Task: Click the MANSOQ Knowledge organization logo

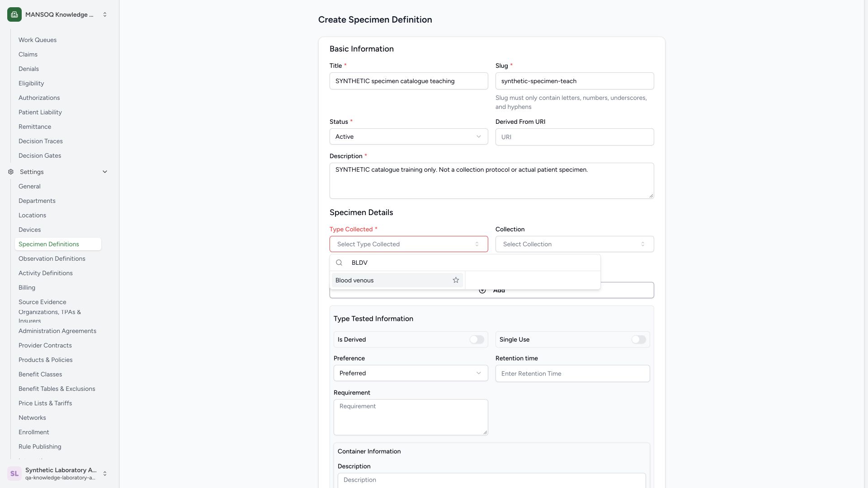Action: [14, 14]
